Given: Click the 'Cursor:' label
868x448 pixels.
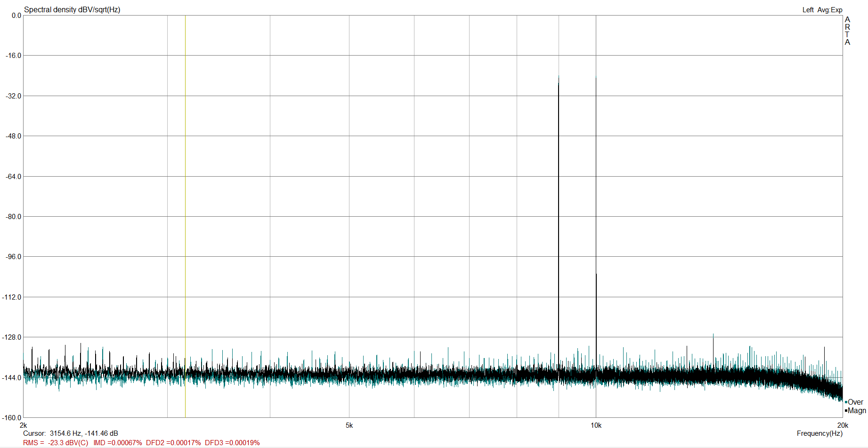Looking at the screenshot, I should point(34,433).
